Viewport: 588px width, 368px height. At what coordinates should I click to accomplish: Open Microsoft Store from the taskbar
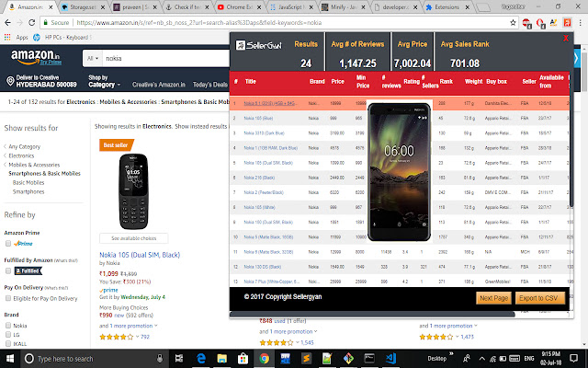click(243, 359)
